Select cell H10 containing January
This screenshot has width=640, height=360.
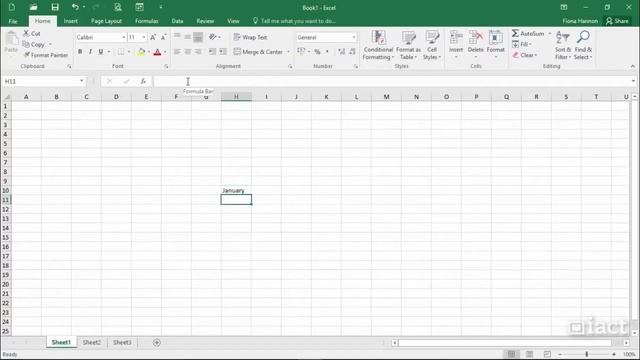236,191
